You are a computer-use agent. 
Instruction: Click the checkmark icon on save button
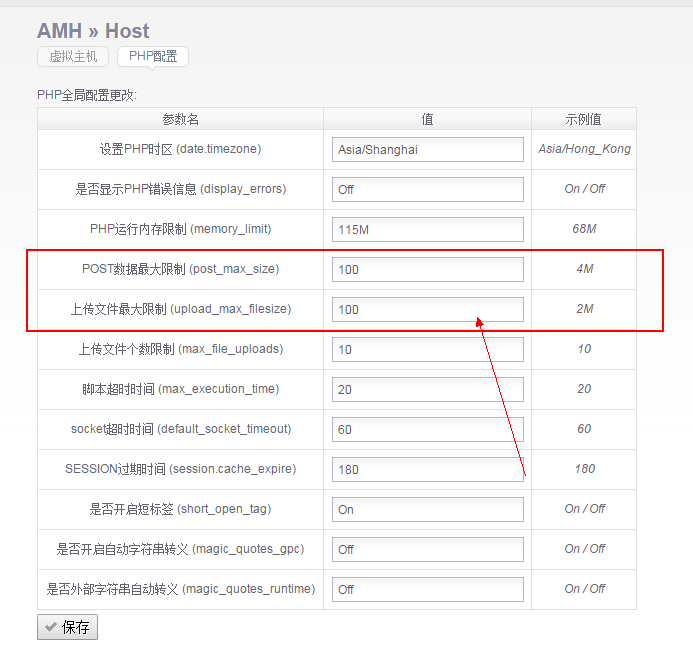tap(51, 628)
